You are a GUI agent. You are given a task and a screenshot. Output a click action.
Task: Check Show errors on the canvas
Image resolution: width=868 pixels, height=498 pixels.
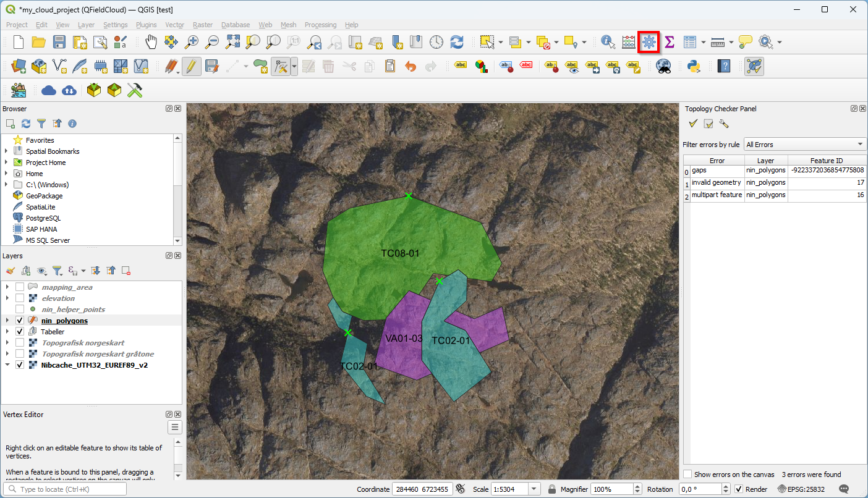pyautogui.click(x=687, y=475)
